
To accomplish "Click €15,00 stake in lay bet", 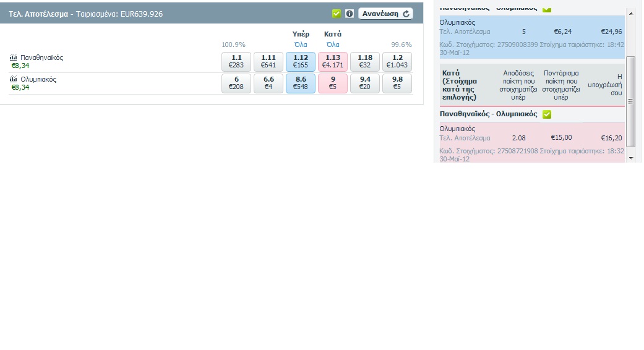I will [x=561, y=137].
